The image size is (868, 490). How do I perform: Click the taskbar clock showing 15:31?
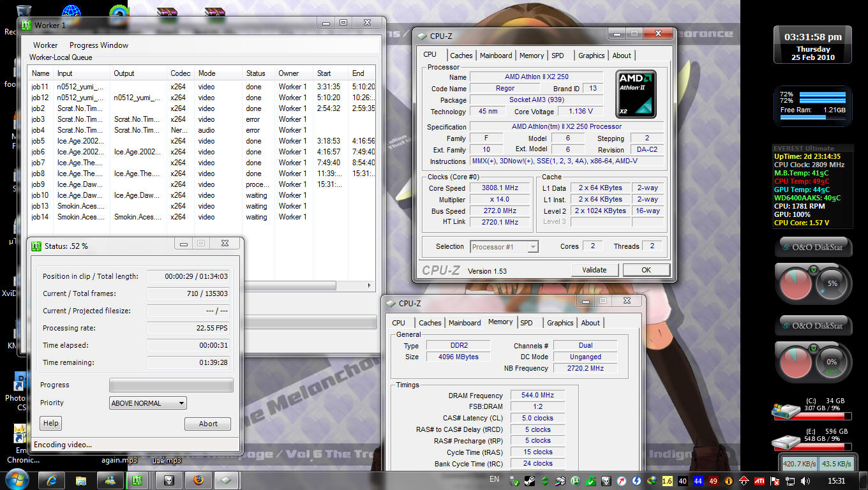tap(837, 480)
